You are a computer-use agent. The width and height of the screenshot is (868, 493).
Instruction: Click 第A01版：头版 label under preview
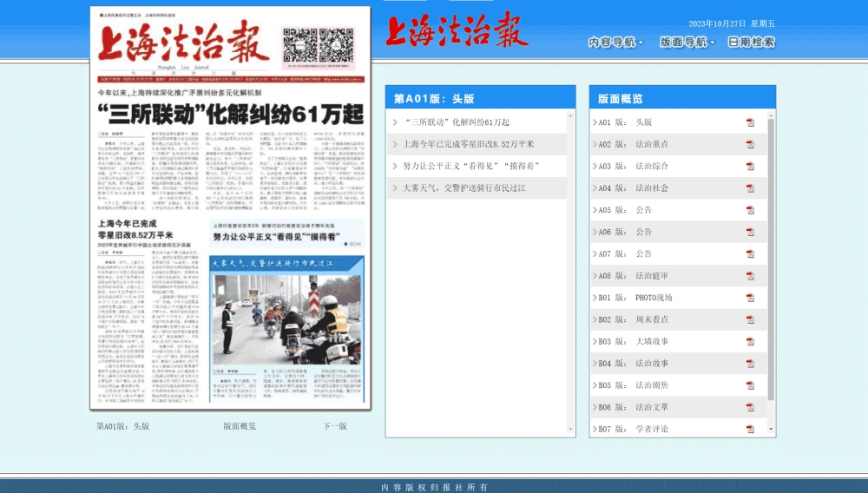pos(123,426)
